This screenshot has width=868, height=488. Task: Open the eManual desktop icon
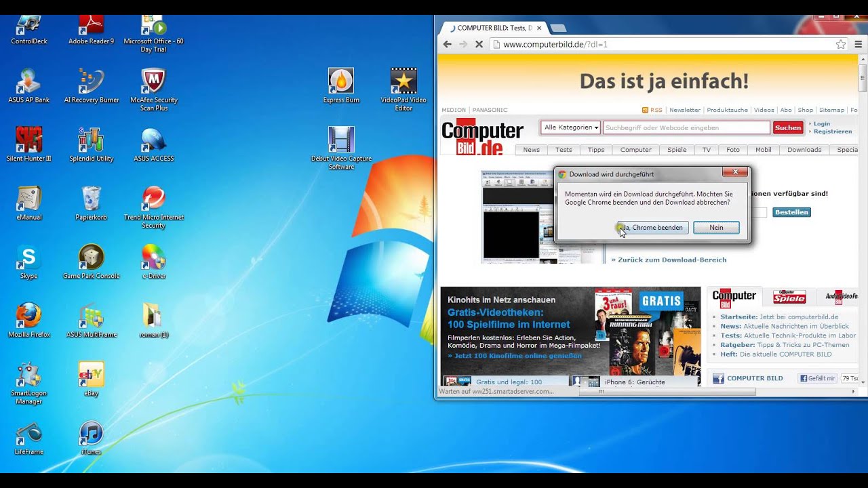tap(29, 203)
